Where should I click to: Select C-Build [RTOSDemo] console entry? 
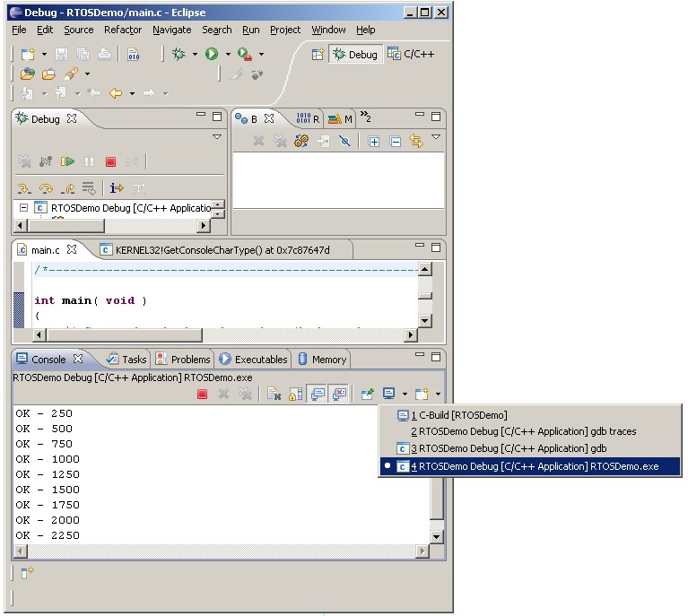[x=457, y=415]
